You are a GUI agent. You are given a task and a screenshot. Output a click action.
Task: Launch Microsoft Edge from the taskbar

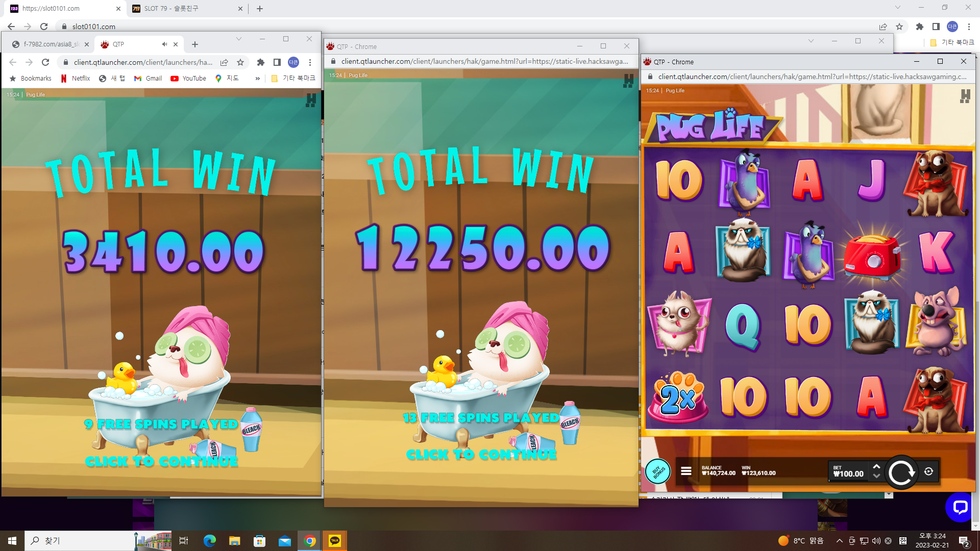210,541
